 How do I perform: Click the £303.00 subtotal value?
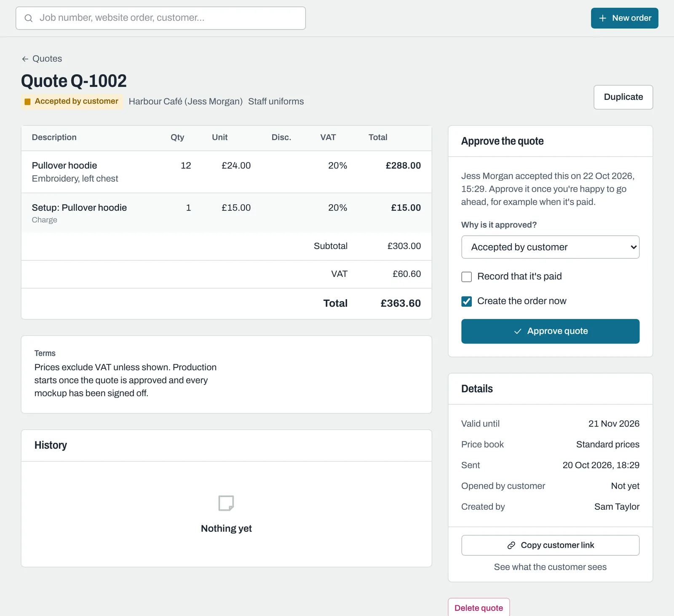point(404,246)
